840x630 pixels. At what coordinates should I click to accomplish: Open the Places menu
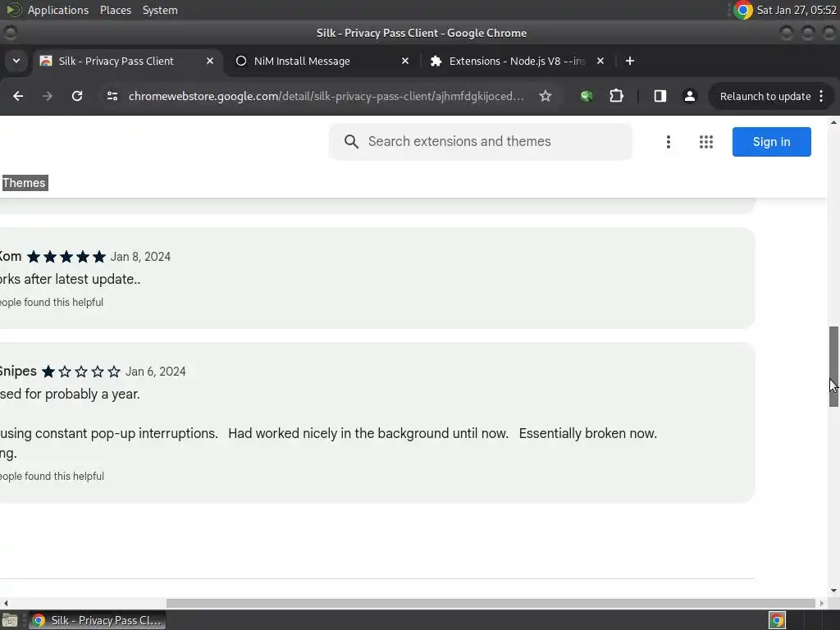coord(116,10)
